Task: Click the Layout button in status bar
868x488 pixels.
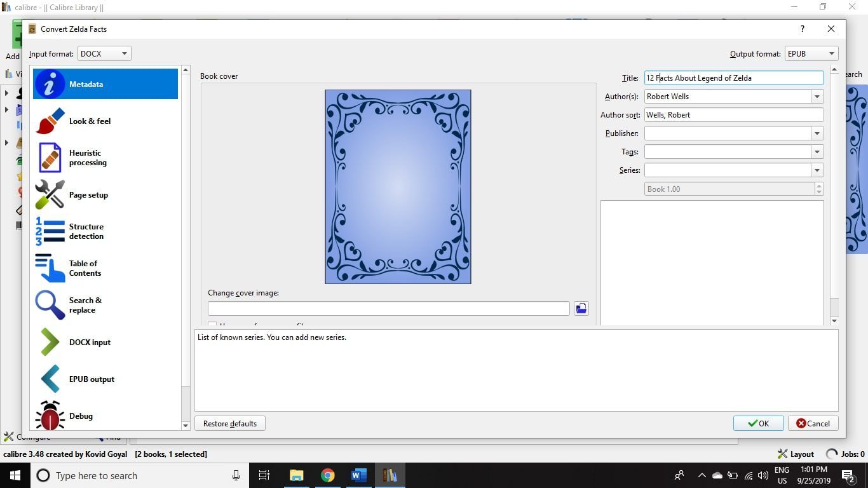Action: click(796, 454)
